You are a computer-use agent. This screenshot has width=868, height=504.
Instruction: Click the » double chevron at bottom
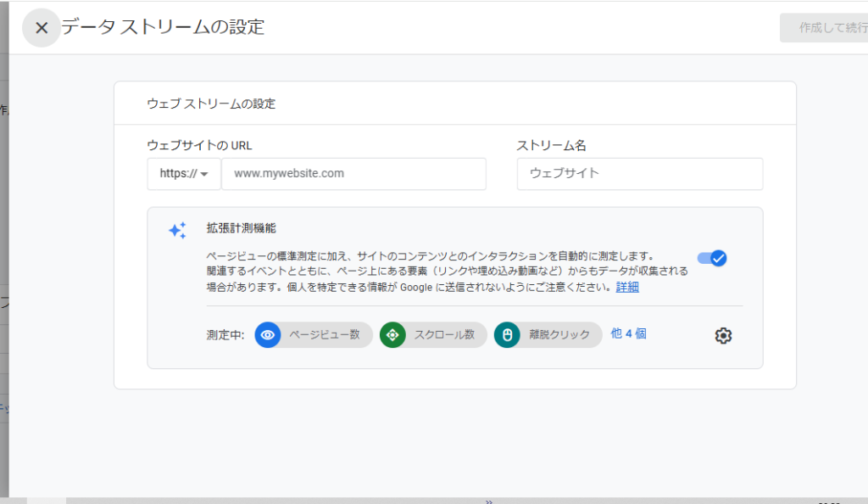point(488,501)
